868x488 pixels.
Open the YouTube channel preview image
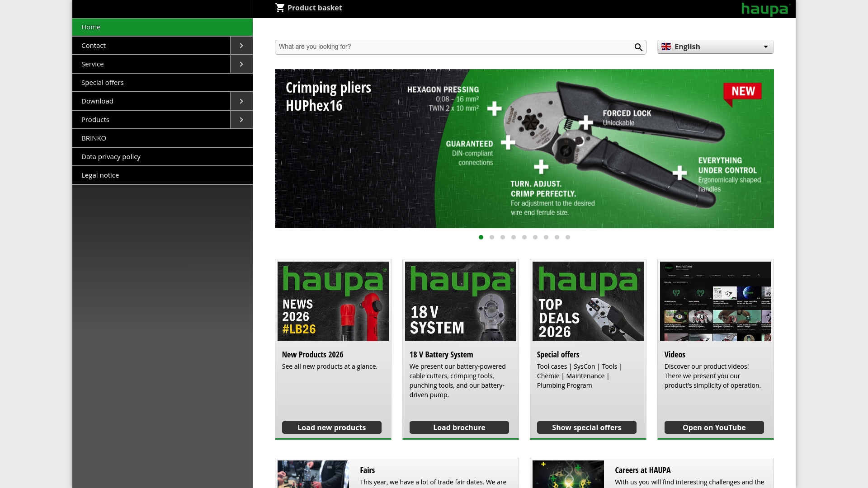click(x=715, y=301)
